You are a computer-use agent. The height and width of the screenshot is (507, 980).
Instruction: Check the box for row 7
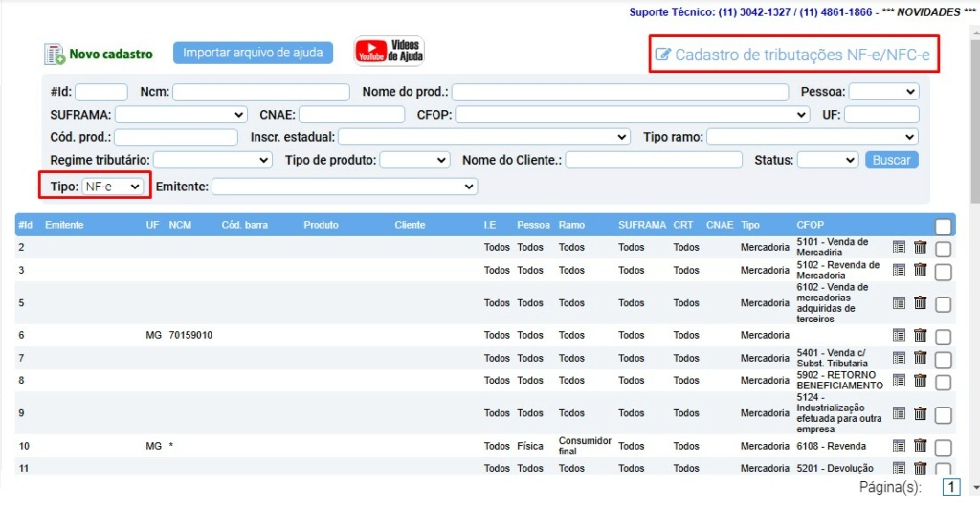[x=943, y=361]
